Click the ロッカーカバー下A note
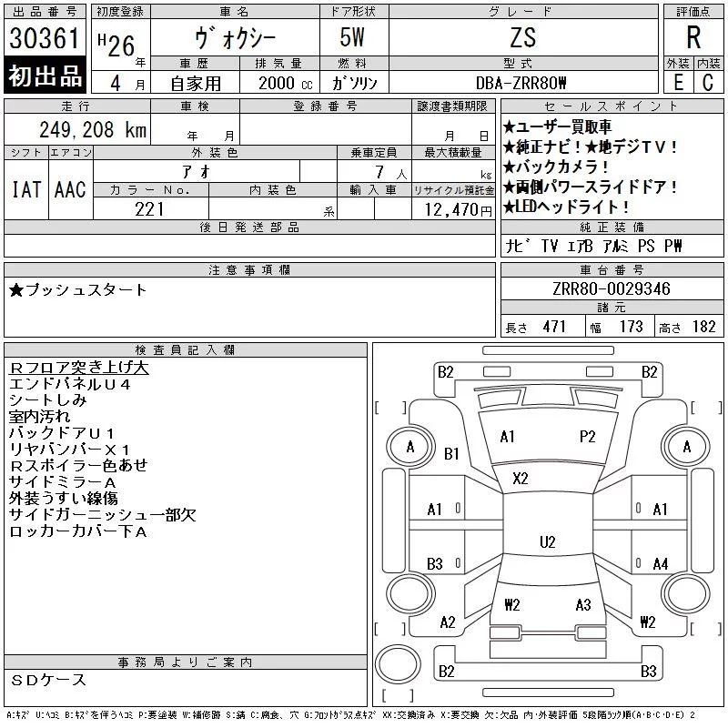 (x=78, y=531)
